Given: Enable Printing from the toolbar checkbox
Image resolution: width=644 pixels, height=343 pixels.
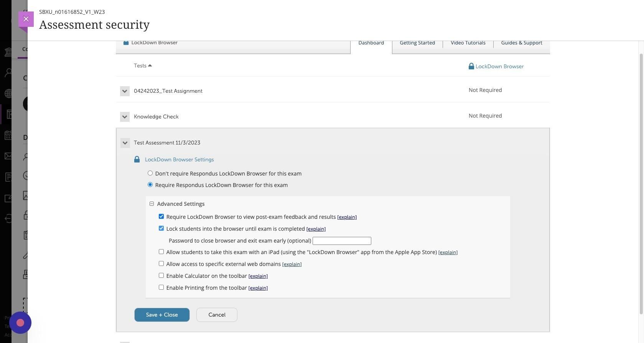Looking at the screenshot, I should click(161, 287).
